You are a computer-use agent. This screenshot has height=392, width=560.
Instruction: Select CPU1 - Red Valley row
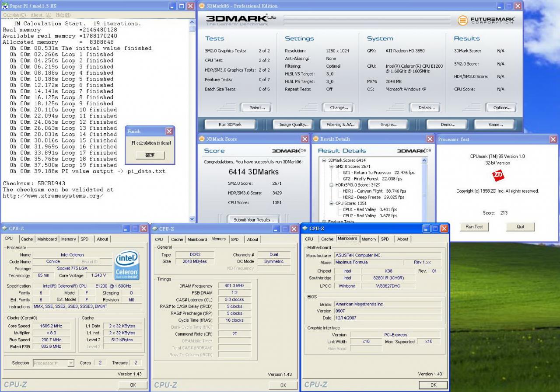point(370,209)
